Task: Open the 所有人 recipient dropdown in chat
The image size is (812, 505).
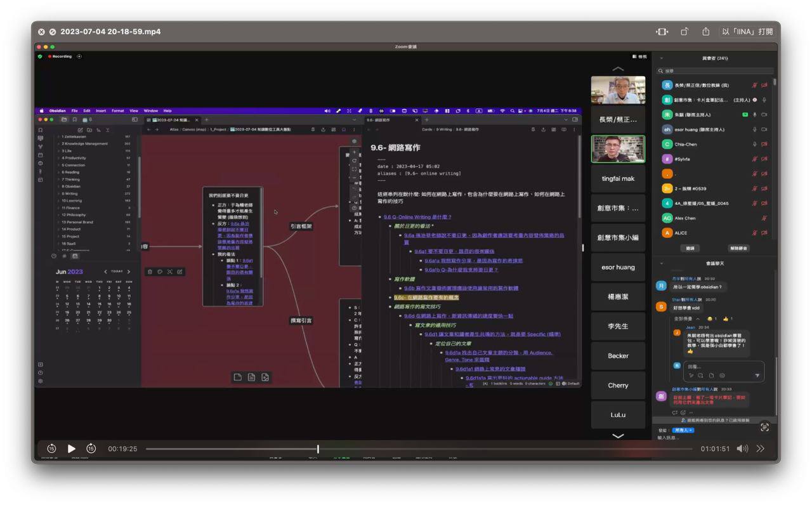Action: (x=683, y=430)
